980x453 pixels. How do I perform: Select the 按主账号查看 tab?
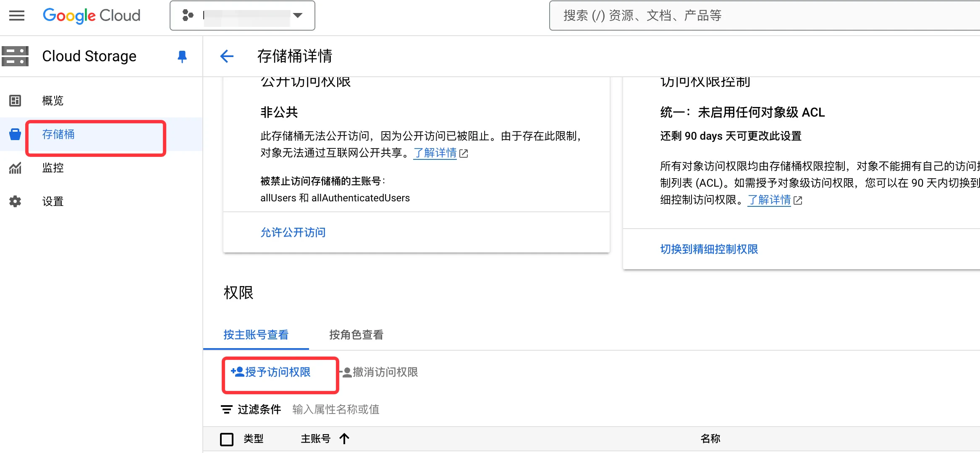(256, 335)
